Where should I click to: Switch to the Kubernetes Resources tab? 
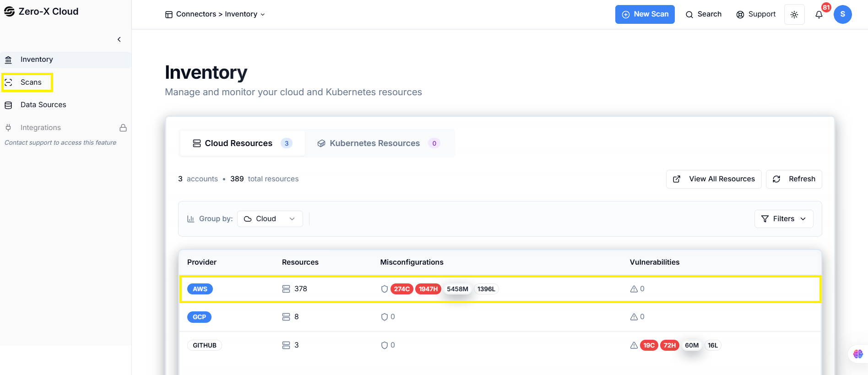[378, 143]
